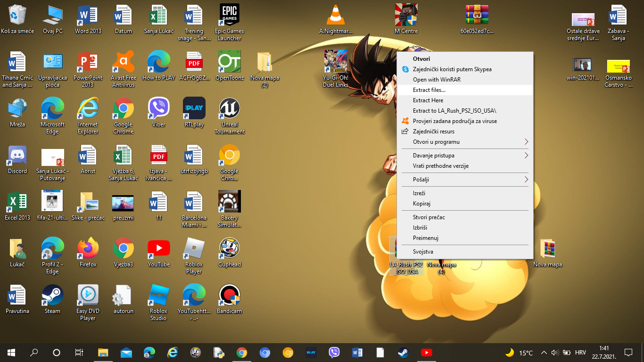
Task: Open the volume control in tray
Action: 555,353
